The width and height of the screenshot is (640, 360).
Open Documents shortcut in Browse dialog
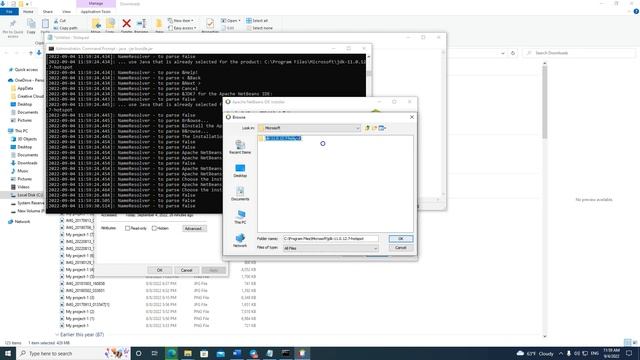240,194
